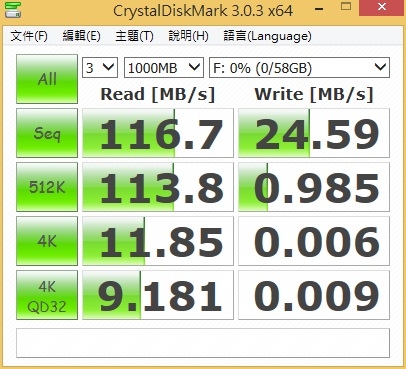Click the Read [MB/s] column header

click(x=158, y=94)
